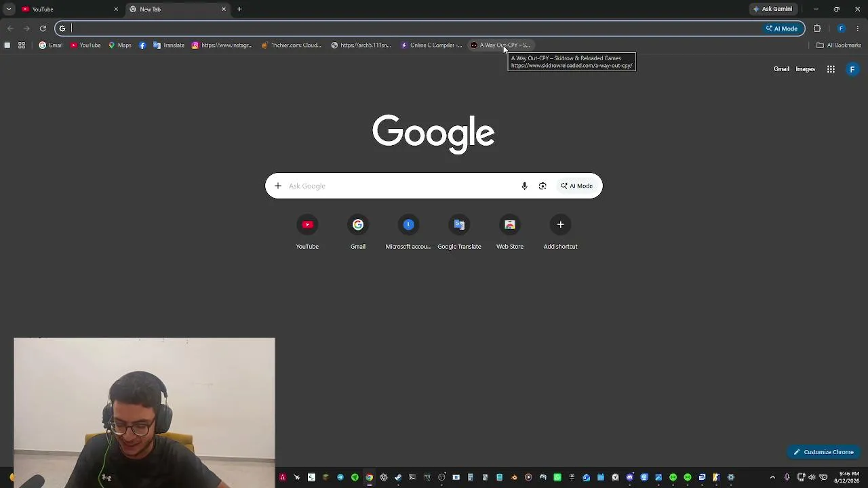Reload the current page
The height and width of the screenshot is (488, 868).
43,28
